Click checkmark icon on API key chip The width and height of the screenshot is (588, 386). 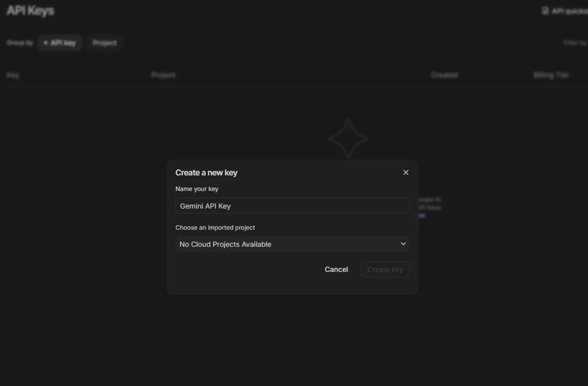click(46, 43)
